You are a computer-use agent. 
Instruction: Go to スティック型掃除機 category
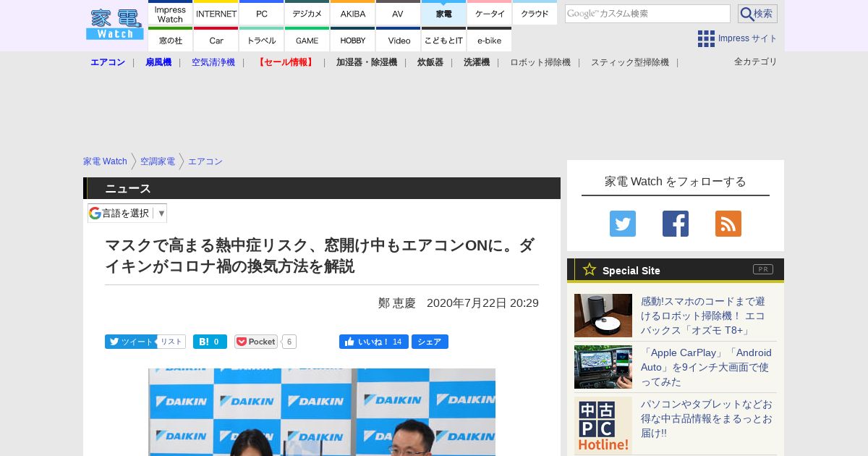tap(630, 62)
